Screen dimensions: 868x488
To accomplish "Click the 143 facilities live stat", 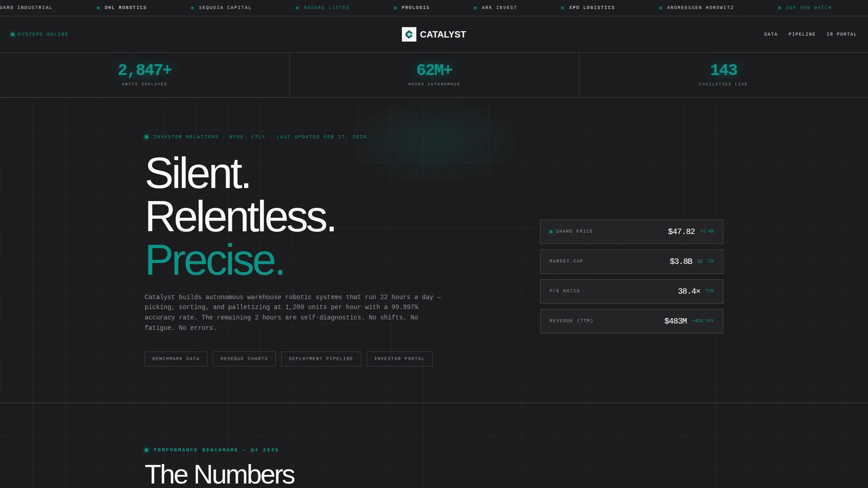I will [723, 75].
